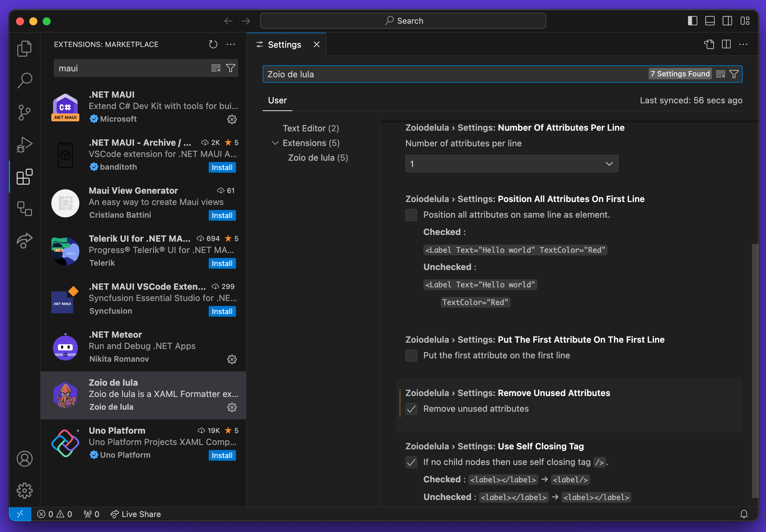Open the title bar Search command center
Image resolution: width=766 pixels, height=532 pixels.
403,21
